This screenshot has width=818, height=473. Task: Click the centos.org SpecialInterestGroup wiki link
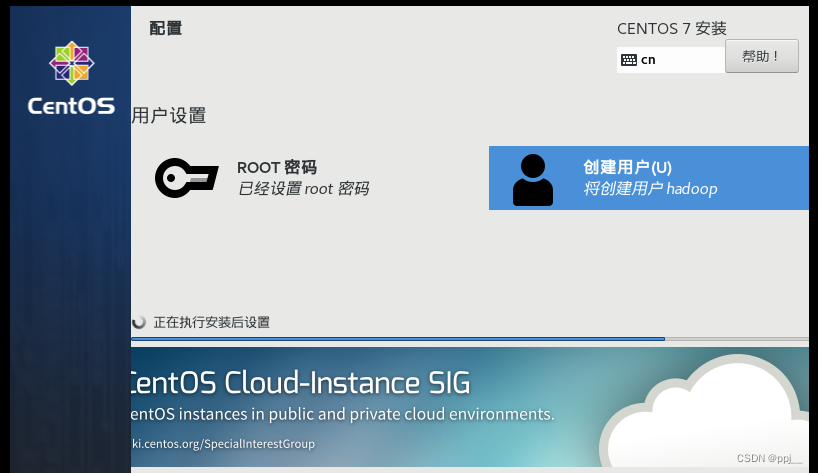[223, 444]
